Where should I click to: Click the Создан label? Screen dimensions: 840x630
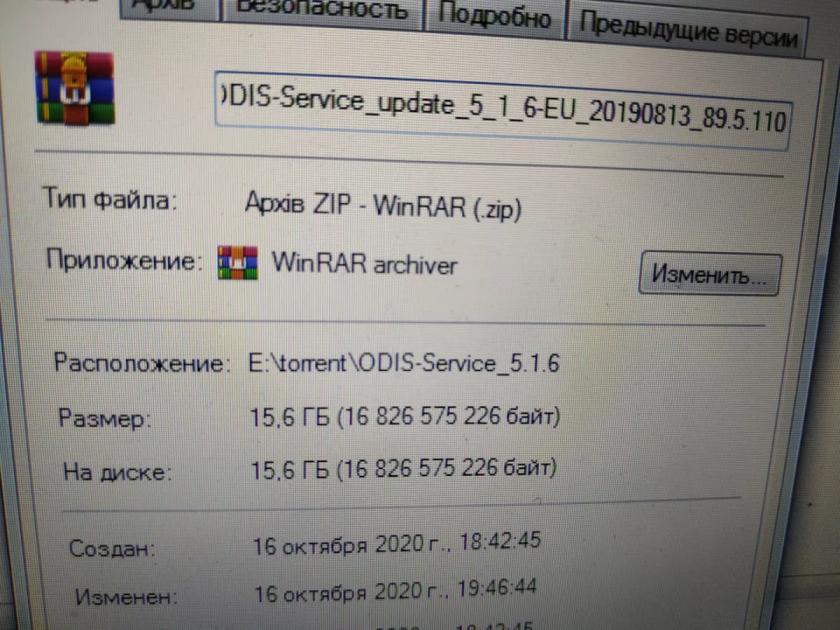point(112,548)
